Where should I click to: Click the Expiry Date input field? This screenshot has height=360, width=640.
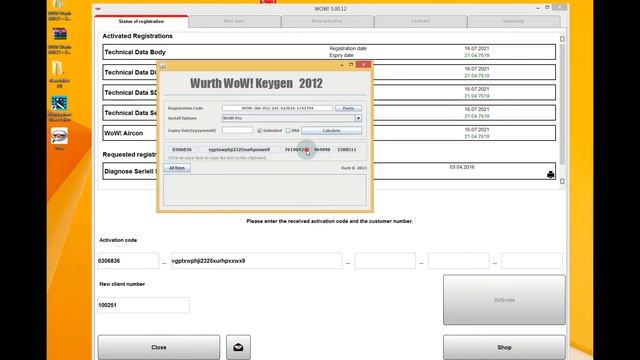[x=238, y=131]
